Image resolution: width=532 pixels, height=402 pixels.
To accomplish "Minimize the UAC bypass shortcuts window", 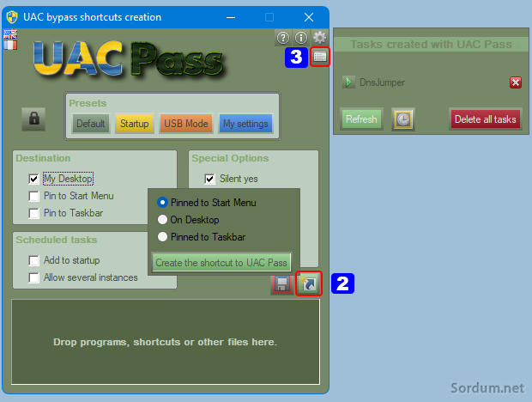I will 231,17.
